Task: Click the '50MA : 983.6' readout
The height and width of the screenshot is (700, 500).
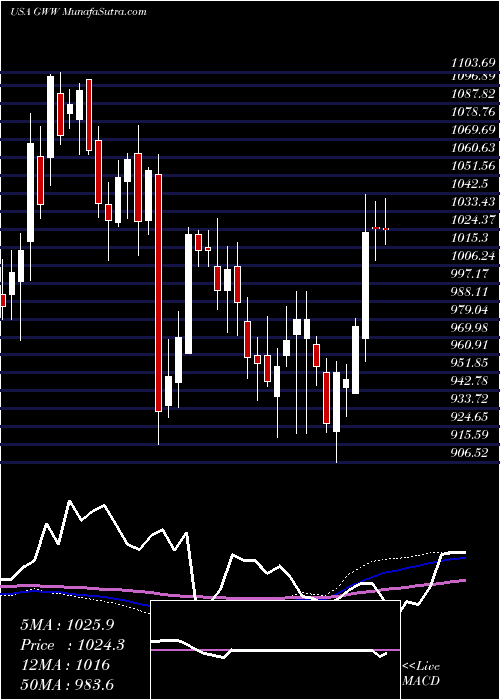Action: (x=68, y=684)
